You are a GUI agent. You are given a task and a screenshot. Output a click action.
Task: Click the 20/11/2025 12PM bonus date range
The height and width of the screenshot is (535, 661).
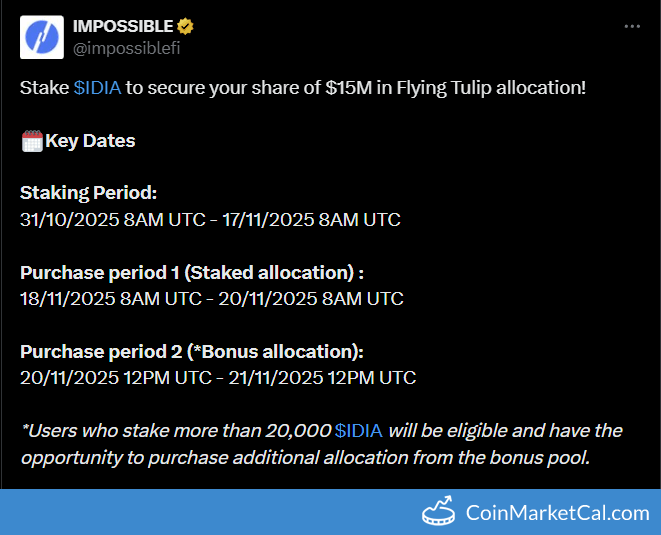point(218,377)
